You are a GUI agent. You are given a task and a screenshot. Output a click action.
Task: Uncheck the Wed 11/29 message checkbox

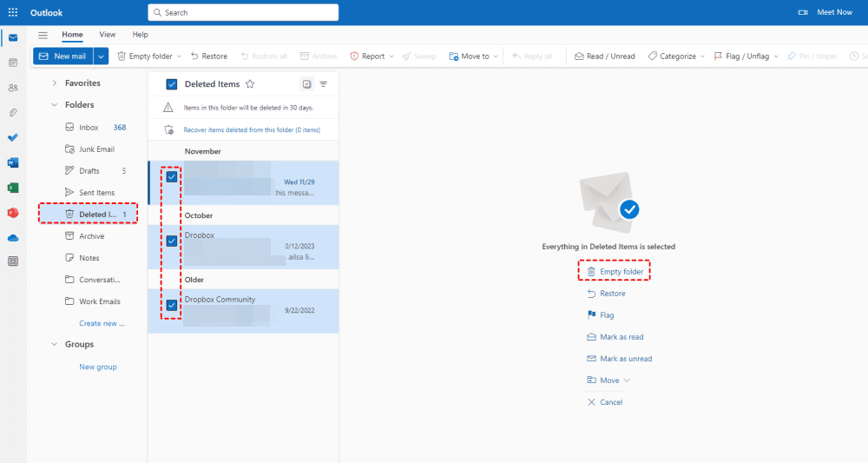click(172, 176)
